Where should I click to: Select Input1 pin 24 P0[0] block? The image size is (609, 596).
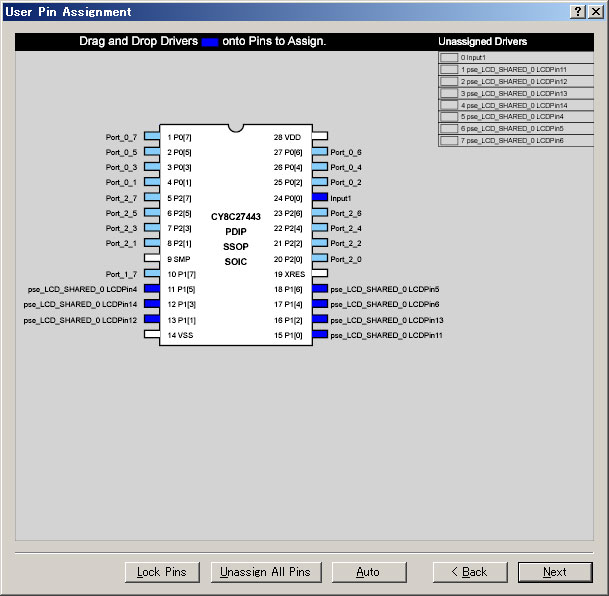tap(320, 197)
